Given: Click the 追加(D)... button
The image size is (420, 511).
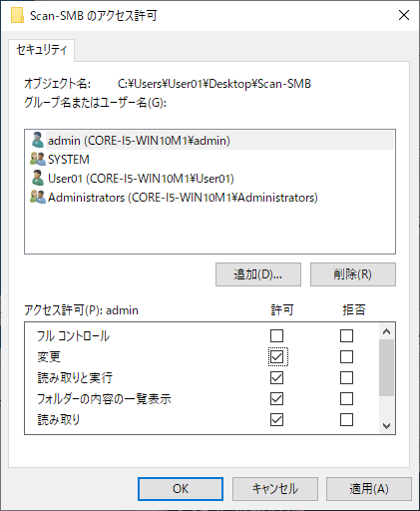Looking at the screenshot, I should click(258, 274).
